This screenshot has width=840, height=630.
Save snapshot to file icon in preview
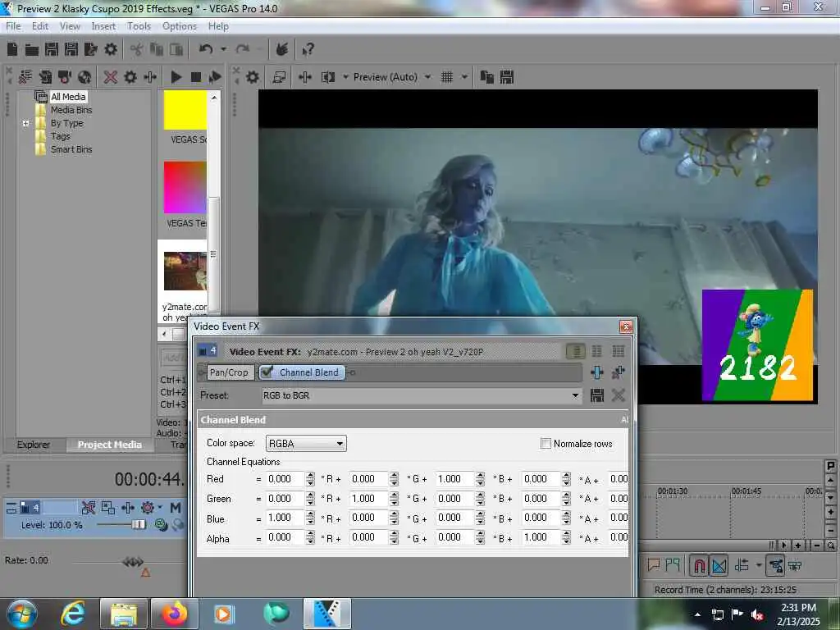tap(507, 77)
